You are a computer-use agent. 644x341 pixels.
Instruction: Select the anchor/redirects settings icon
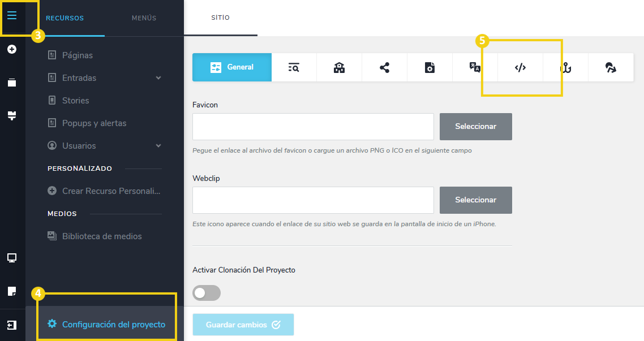click(565, 67)
